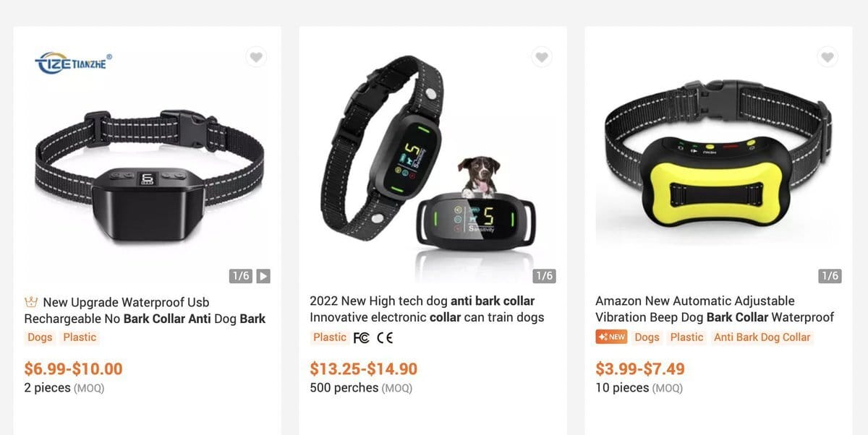This screenshot has height=435, width=868.
Task: Open 2022 New High tech dog collar listing
Action: 427,309
